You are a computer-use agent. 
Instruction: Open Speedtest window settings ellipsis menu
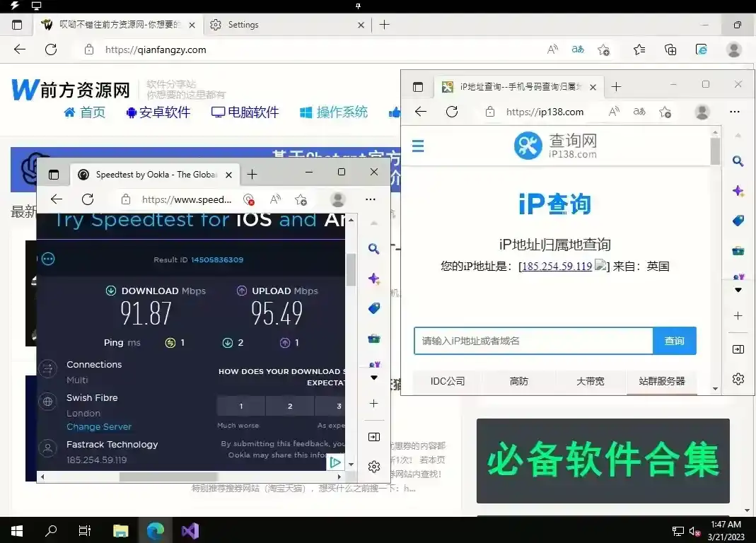pyautogui.click(x=371, y=199)
